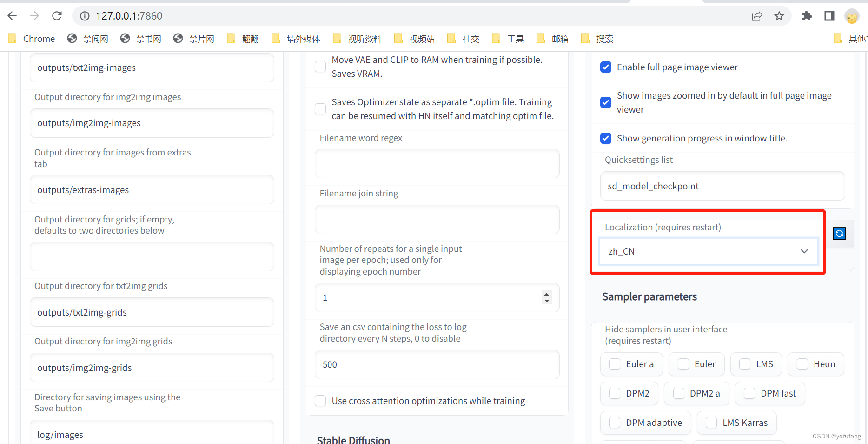Open the Localization zh_CN dropdown

[x=709, y=251]
